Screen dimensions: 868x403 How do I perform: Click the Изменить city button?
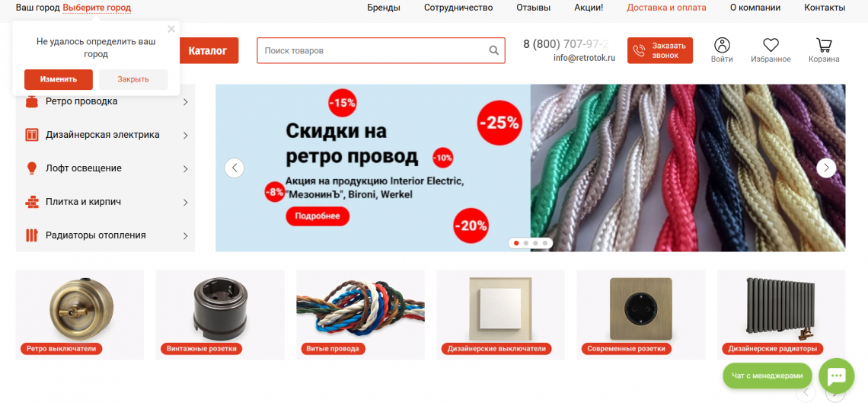click(x=58, y=79)
